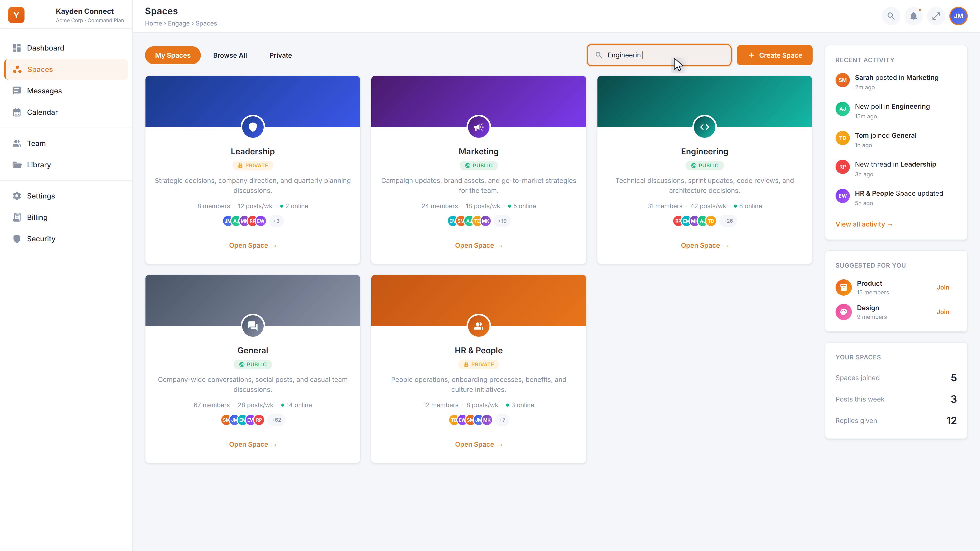Viewport: 980px width, 551px height.
Task: Click the Team sidebar icon
Action: [17, 143]
